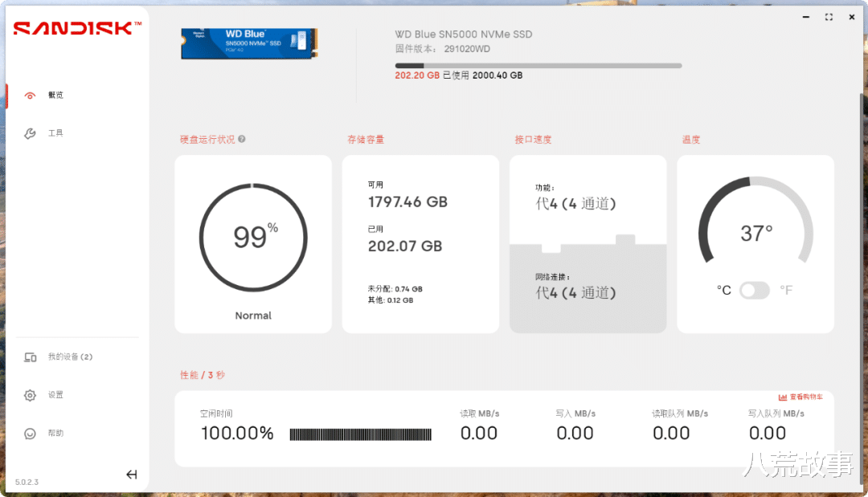Image resolution: width=868 pixels, height=497 pixels.
Task: Maximize the Sandisk dashboard window
Action: click(829, 17)
